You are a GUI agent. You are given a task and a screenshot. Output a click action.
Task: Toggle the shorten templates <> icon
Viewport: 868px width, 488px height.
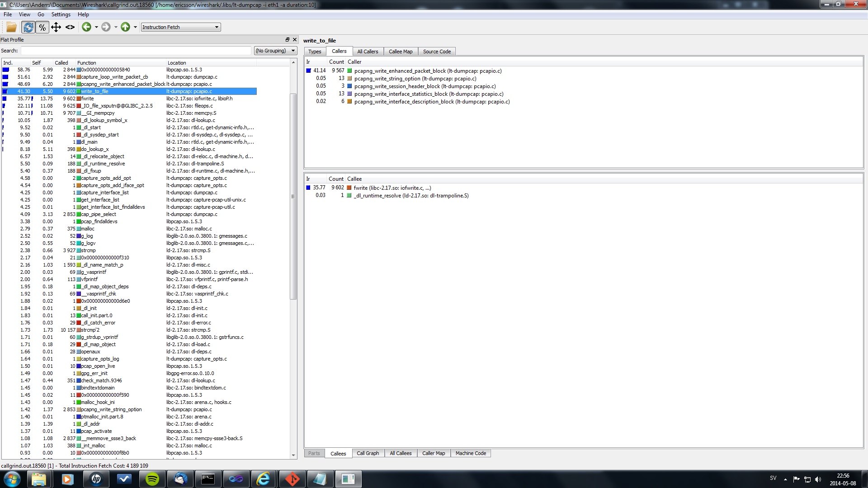click(70, 27)
